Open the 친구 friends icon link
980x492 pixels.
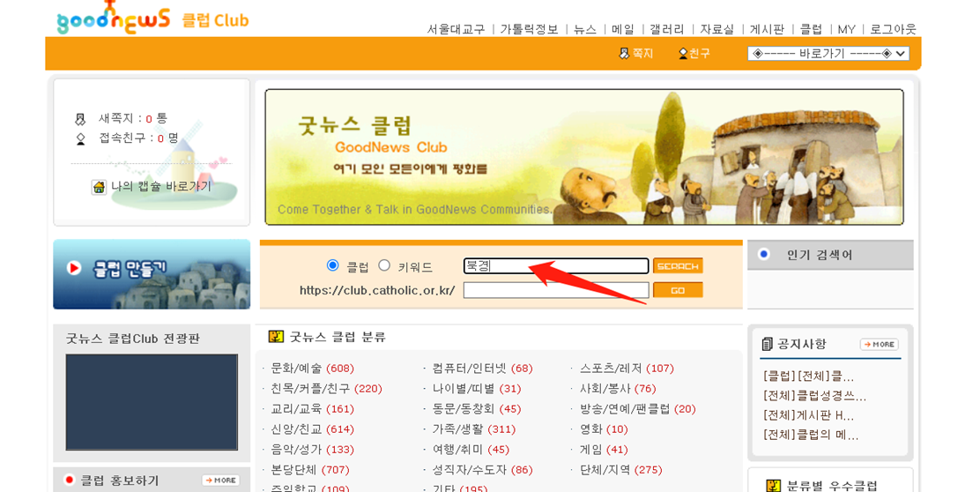click(x=694, y=54)
